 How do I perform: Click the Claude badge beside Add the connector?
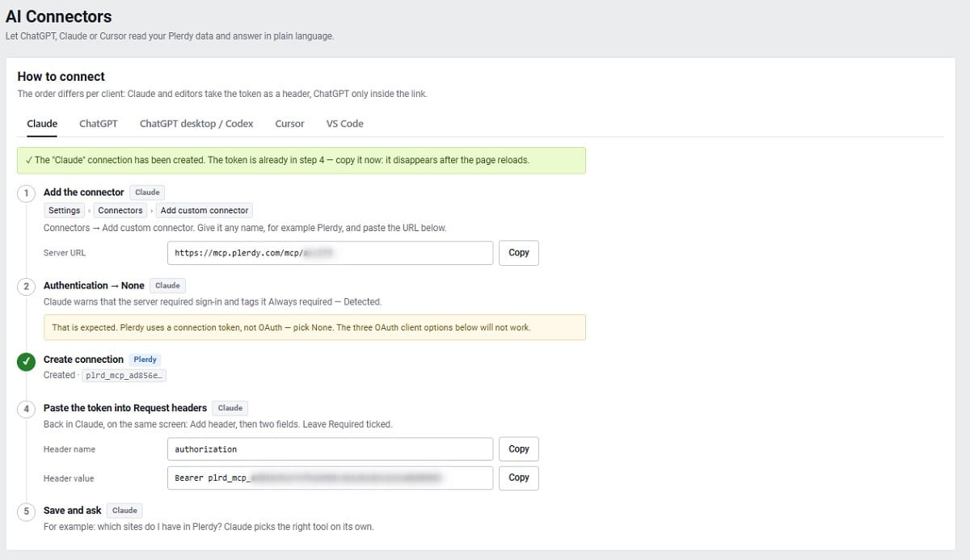point(147,192)
